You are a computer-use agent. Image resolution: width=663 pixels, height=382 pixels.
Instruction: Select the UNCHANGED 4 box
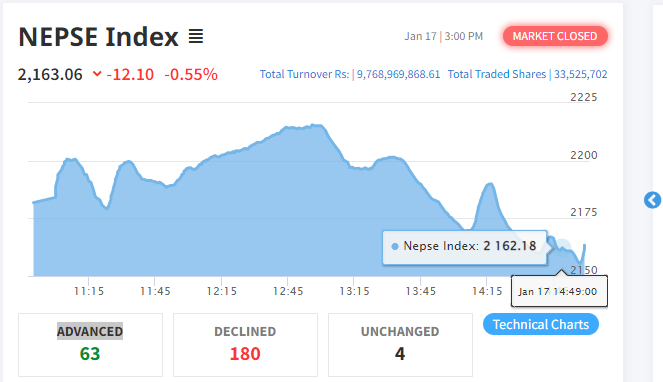coord(400,345)
